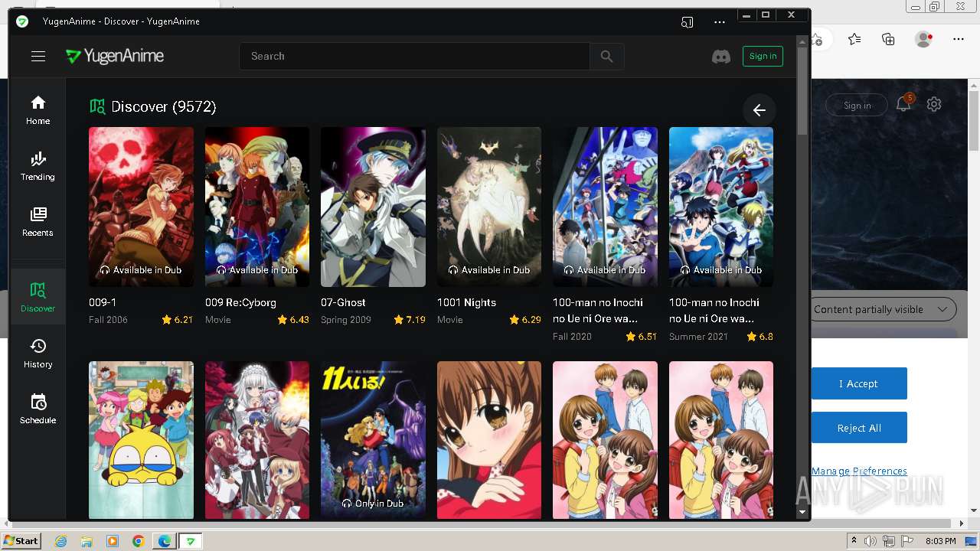Open the Manage Preferences link
The image size is (980, 551).
click(x=859, y=471)
